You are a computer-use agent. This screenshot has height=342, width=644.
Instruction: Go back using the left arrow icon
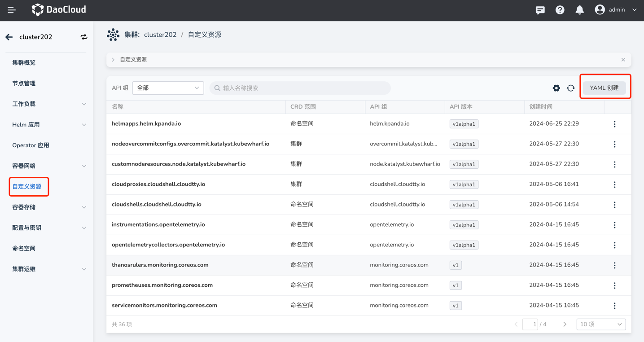(x=9, y=37)
